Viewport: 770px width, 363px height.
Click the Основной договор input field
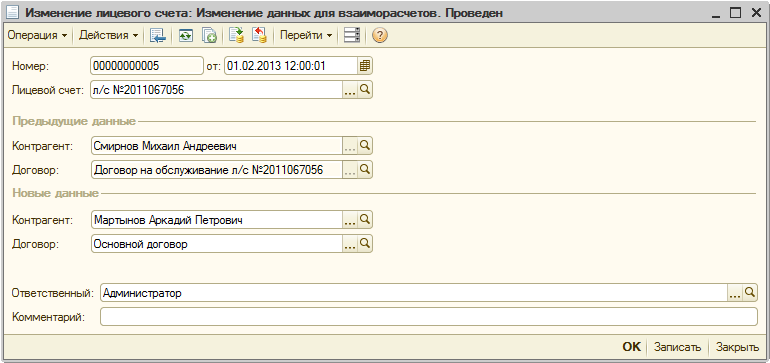[x=217, y=244]
